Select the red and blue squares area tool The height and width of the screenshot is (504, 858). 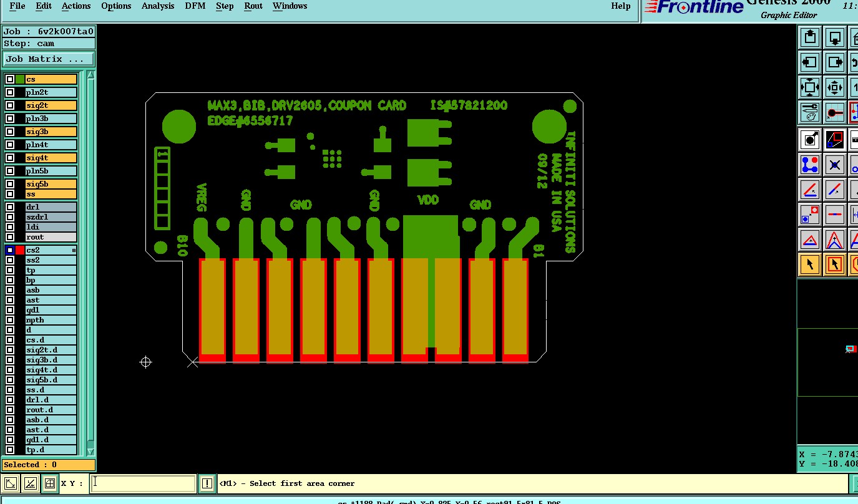click(835, 140)
